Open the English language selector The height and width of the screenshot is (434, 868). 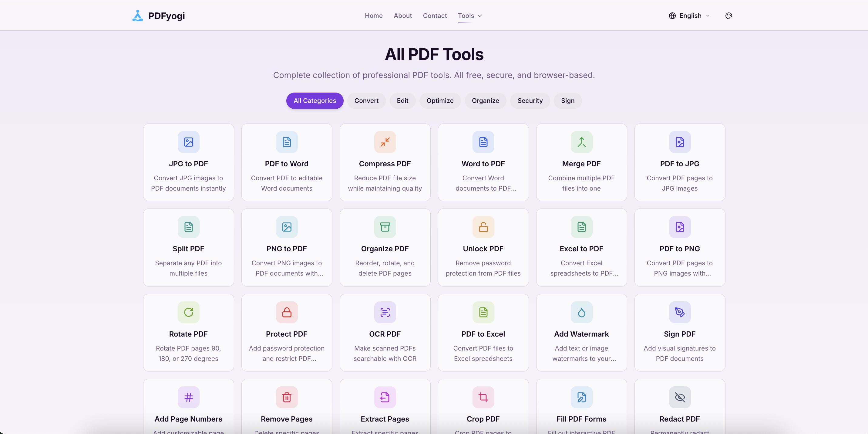pos(689,15)
